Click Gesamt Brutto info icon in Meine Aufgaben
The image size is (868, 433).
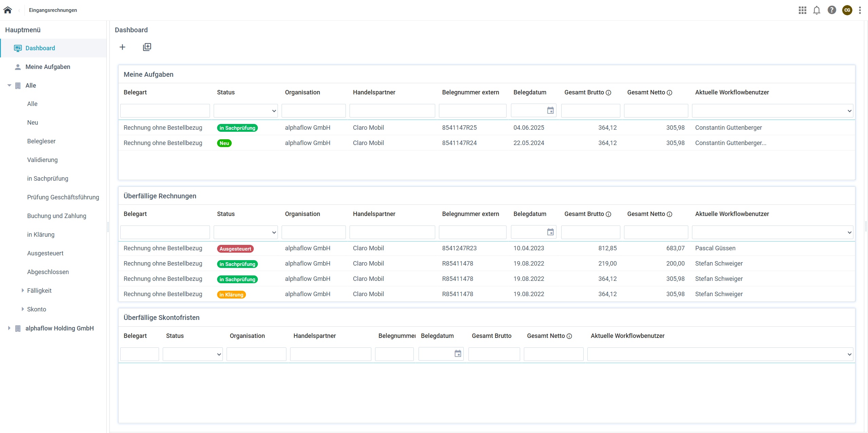click(608, 93)
